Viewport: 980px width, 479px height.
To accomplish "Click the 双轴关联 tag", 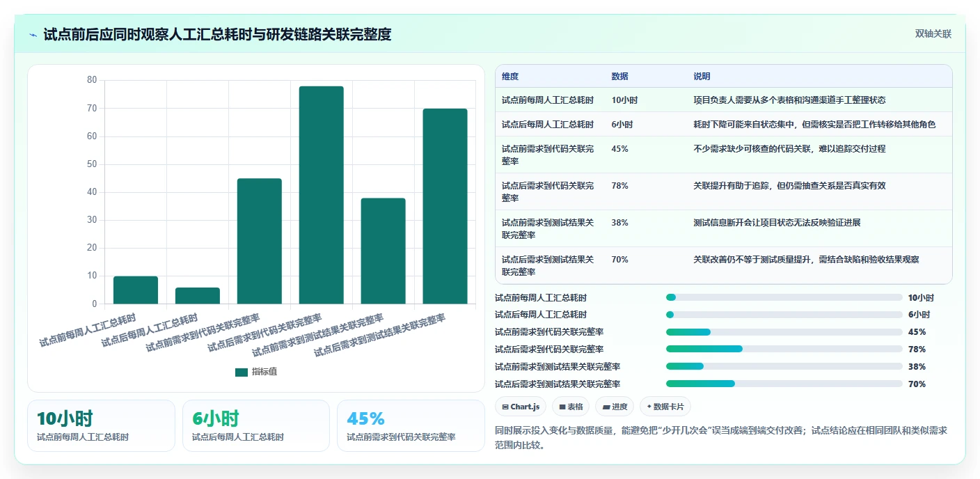I will click(x=933, y=33).
